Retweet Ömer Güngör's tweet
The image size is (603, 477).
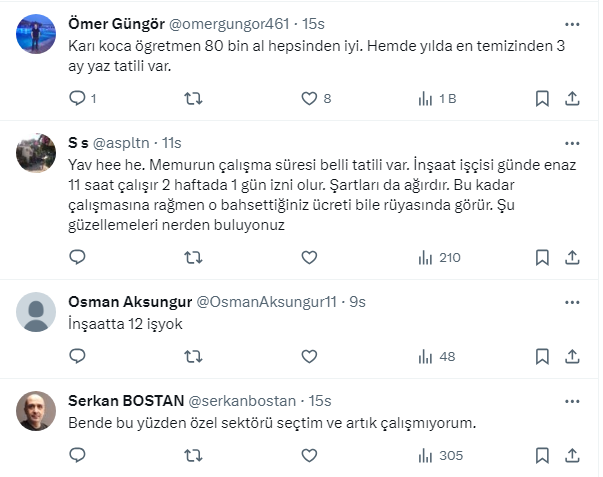click(x=194, y=98)
